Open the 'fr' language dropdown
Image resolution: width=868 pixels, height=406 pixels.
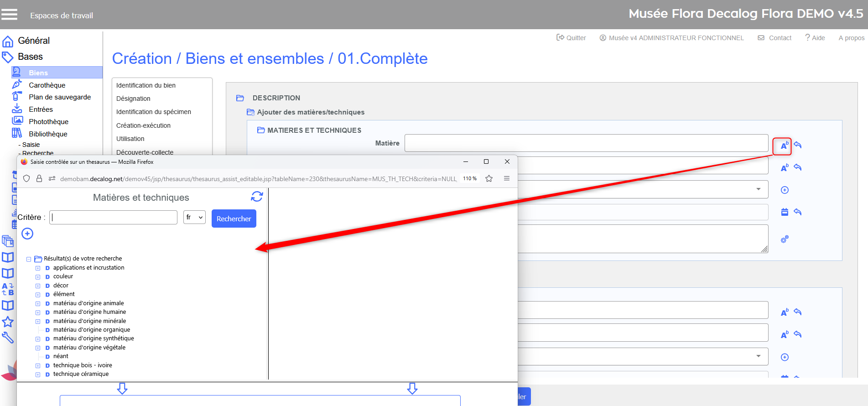point(194,217)
